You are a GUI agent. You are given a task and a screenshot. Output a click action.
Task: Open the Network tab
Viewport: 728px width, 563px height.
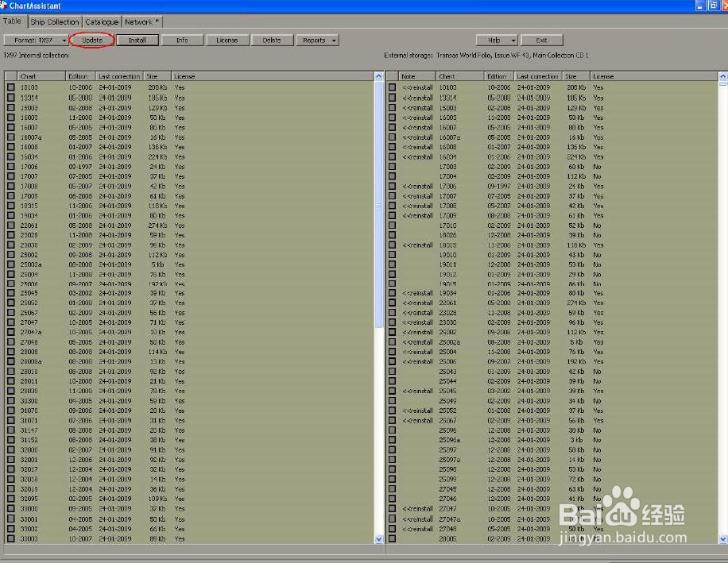(x=141, y=21)
